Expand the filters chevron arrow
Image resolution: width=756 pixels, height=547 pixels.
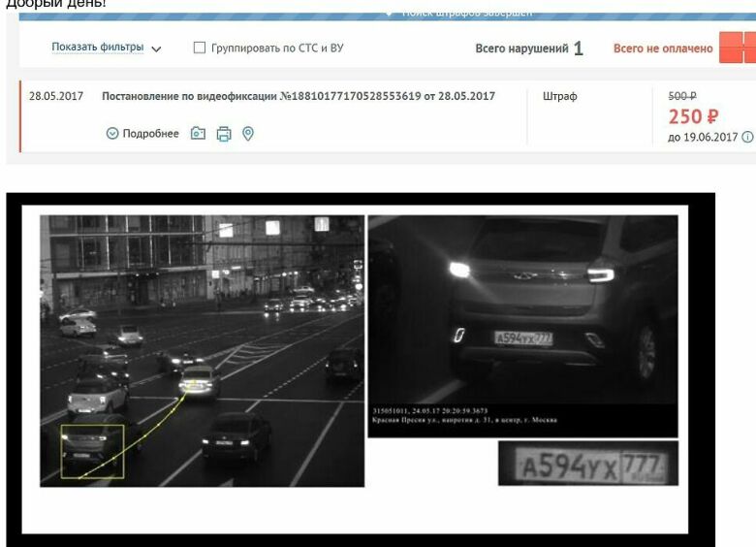(x=156, y=48)
